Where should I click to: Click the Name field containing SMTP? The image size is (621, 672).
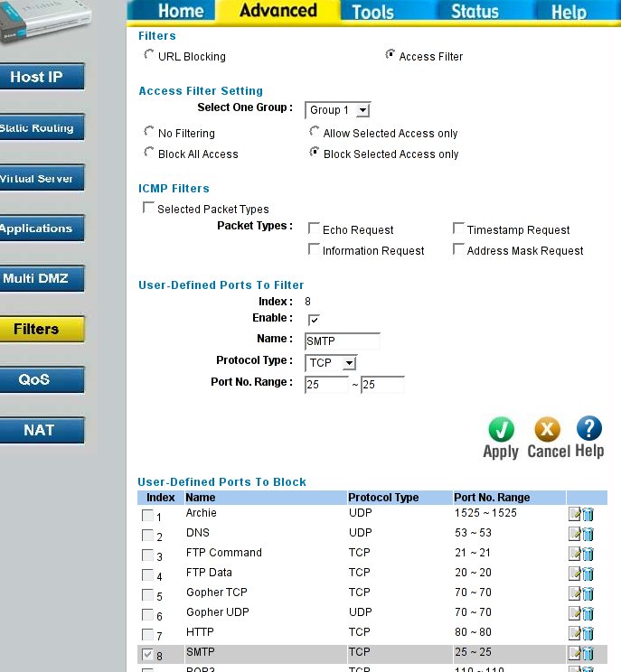[x=343, y=341]
